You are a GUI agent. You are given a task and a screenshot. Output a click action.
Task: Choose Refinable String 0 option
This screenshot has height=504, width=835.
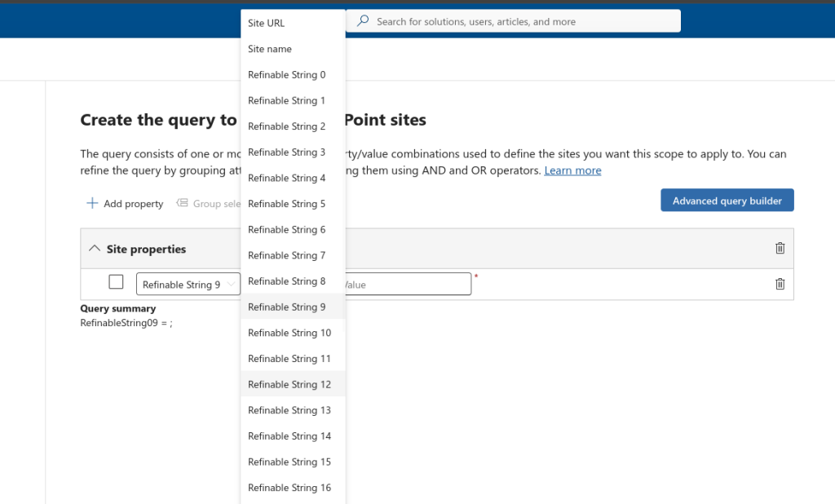[293, 74]
